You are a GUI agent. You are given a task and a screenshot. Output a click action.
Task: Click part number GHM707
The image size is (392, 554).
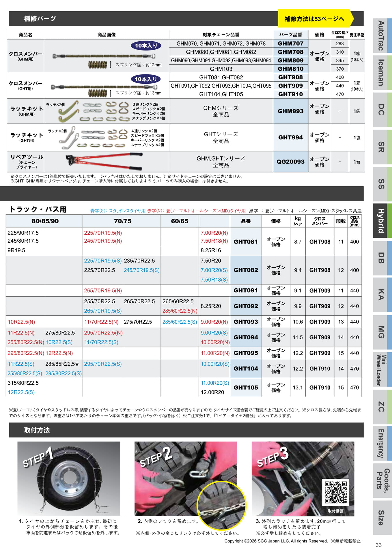click(x=291, y=44)
